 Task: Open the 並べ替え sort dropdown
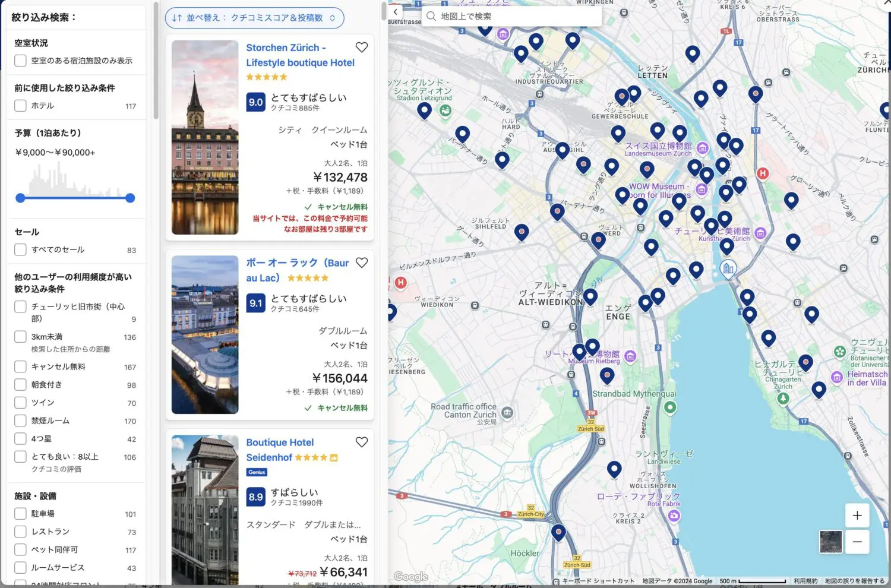(x=254, y=18)
